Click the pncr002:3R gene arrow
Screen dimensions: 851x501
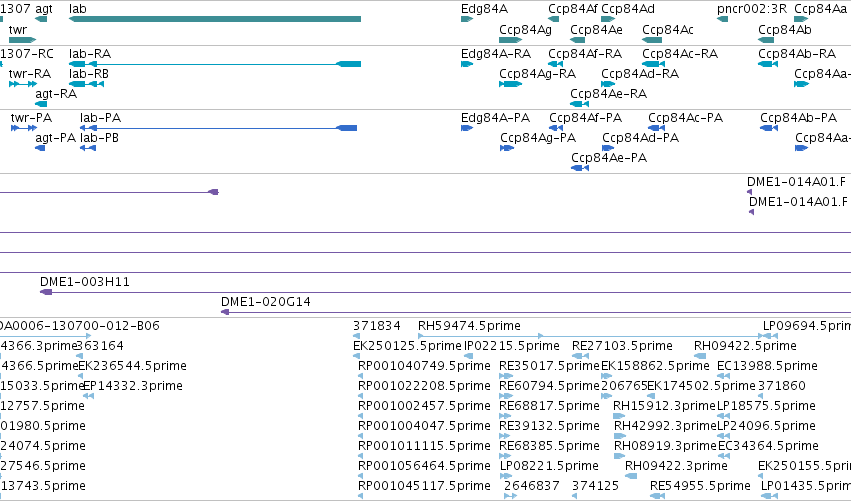tap(722, 19)
